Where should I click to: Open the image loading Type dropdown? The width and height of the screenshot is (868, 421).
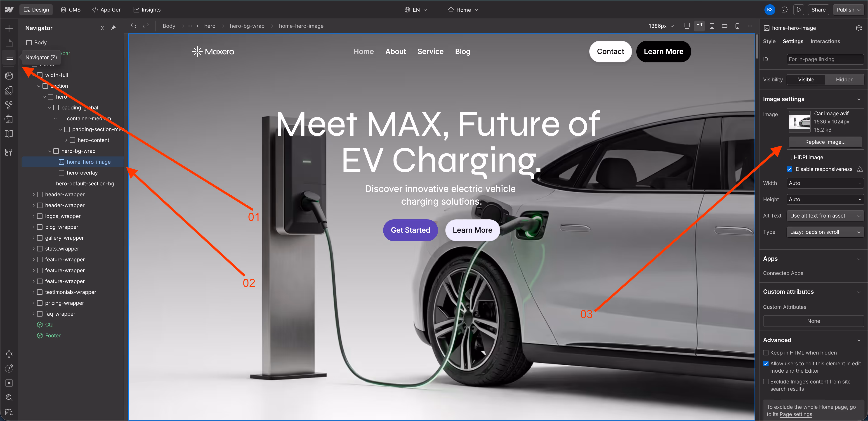825,232
